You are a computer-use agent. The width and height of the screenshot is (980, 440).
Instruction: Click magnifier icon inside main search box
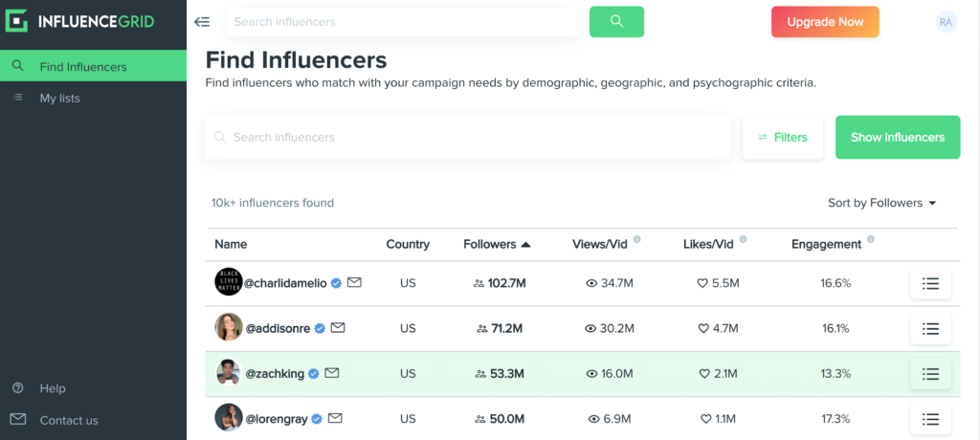pyautogui.click(x=220, y=137)
